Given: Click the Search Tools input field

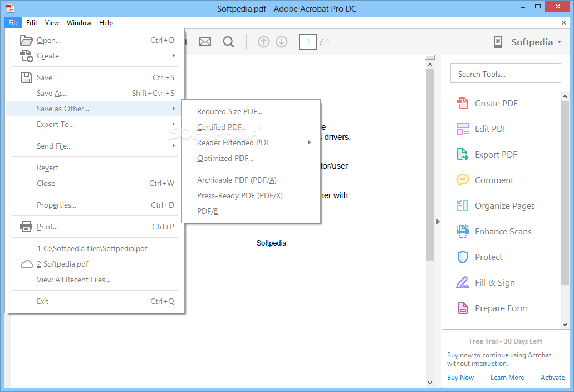Looking at the screenshot, I should pos(506,73).
